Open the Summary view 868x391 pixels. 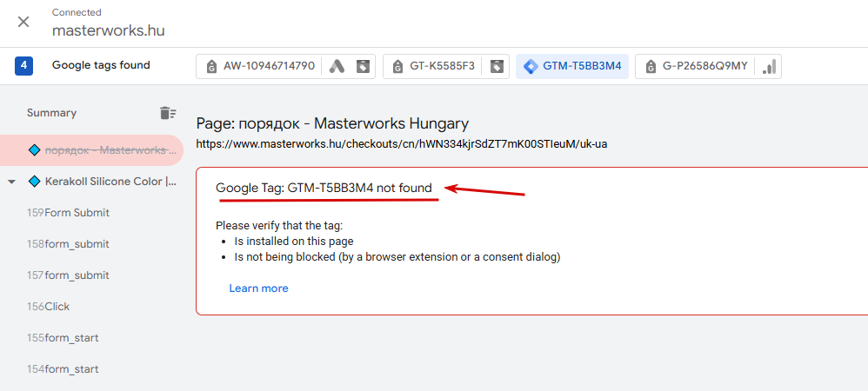coord(51,113)
